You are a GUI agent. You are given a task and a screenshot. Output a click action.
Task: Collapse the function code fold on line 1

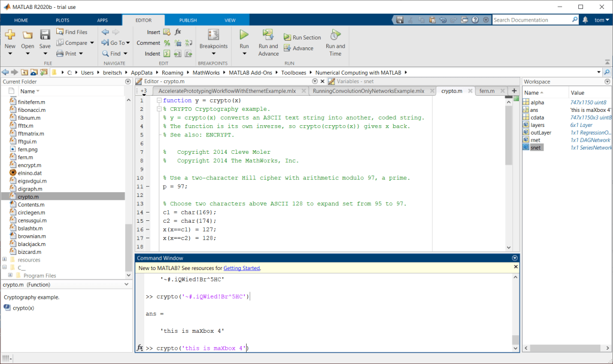click(159, 101)
